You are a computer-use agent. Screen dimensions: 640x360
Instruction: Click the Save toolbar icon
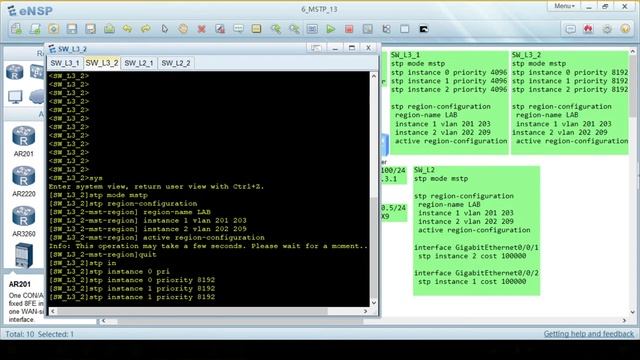[72, 29]
